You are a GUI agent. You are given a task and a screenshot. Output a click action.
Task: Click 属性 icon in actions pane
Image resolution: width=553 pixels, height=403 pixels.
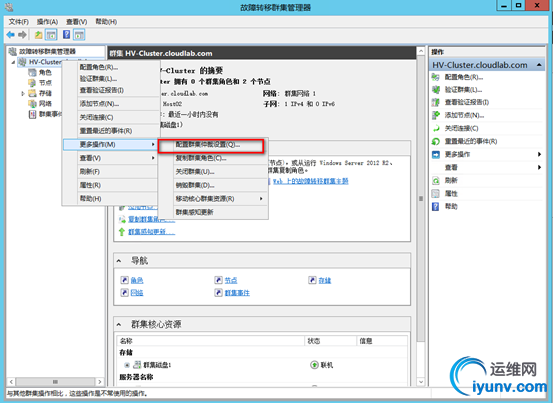pyautogui.click(x=436, y=194)
